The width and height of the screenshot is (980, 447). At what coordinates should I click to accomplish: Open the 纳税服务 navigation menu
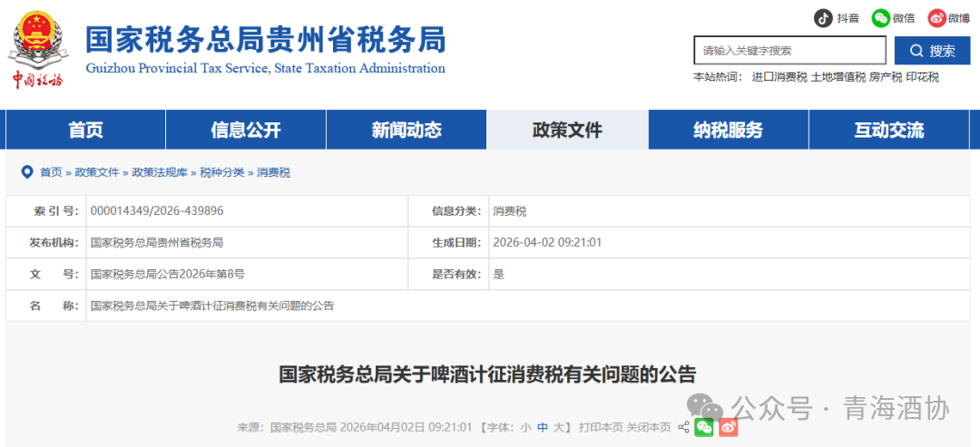[728, 130]
